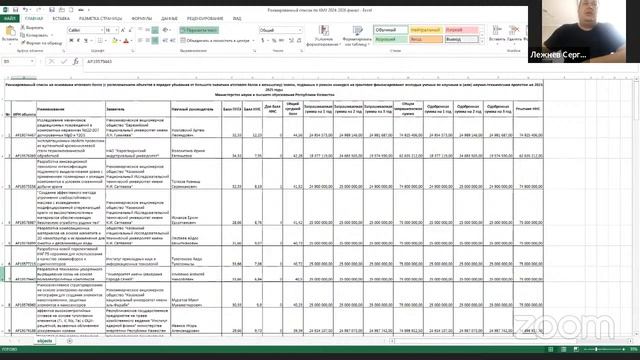This screenshot has width=640, height=360.
Task: Toggle bold formatting (Ж)
Action: [71, 40]
